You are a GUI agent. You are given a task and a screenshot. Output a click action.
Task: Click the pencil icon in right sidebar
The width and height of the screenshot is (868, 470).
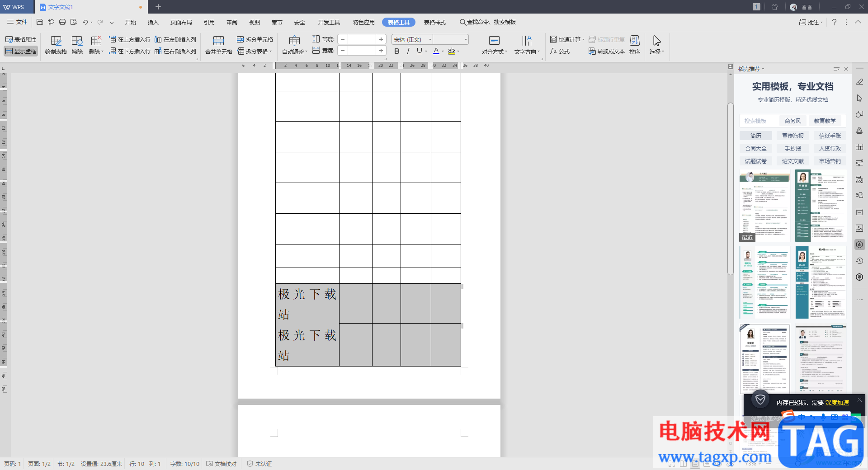(x=859, y=82)
